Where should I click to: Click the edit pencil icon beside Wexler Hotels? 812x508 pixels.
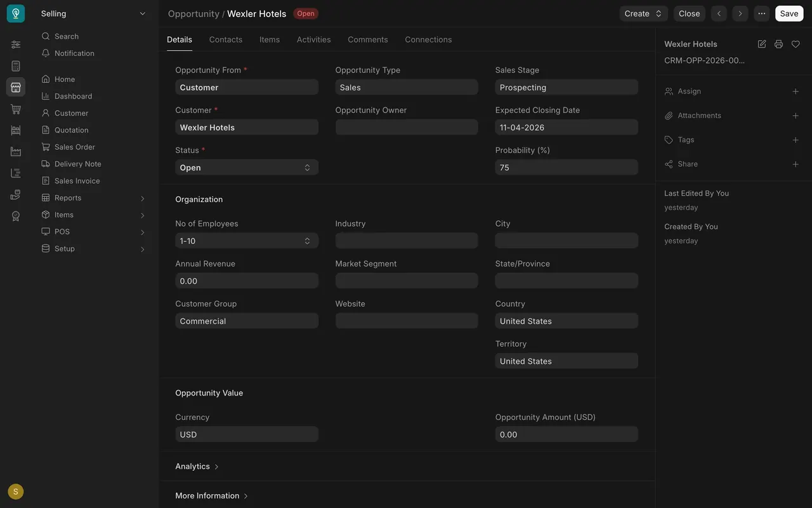[x=762, y=44]
